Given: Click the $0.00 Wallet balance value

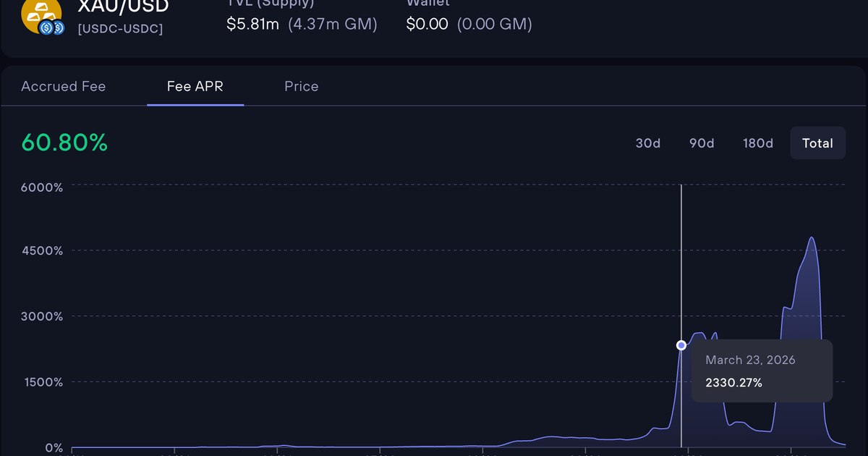Looking at the screenshot, I should point(427,24).
